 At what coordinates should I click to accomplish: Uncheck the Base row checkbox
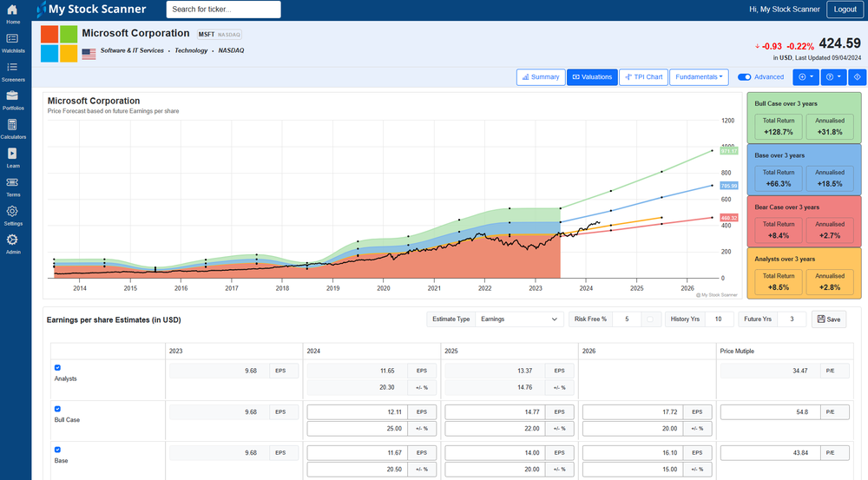(57, 450)
